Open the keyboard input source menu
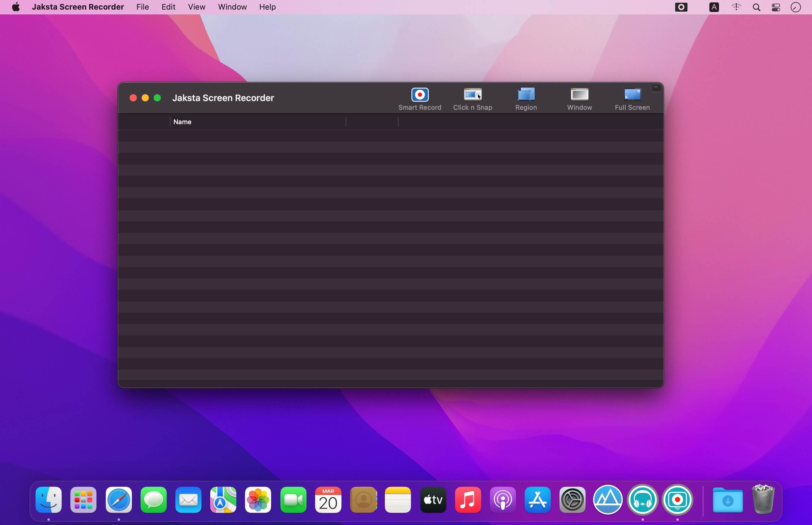 (x=714, y=7)
